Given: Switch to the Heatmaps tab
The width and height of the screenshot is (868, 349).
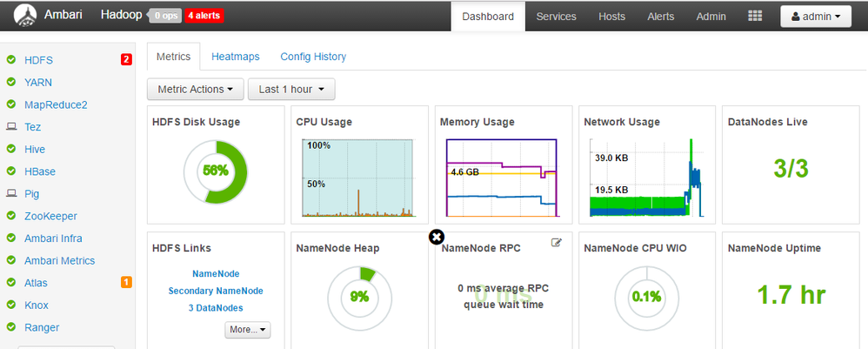Looking at the screenshot, I should tap(235, 57).
